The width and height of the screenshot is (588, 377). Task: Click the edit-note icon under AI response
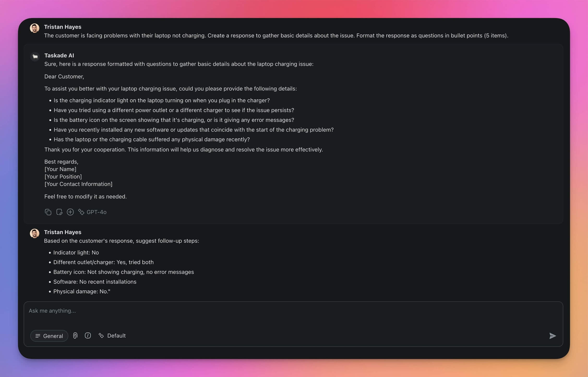pyautogui.click(x=59, y=212)
